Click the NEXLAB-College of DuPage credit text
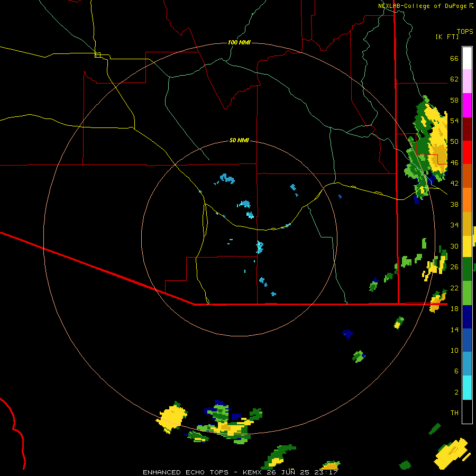This screenshot has height=476, width=476. [422, 6]
